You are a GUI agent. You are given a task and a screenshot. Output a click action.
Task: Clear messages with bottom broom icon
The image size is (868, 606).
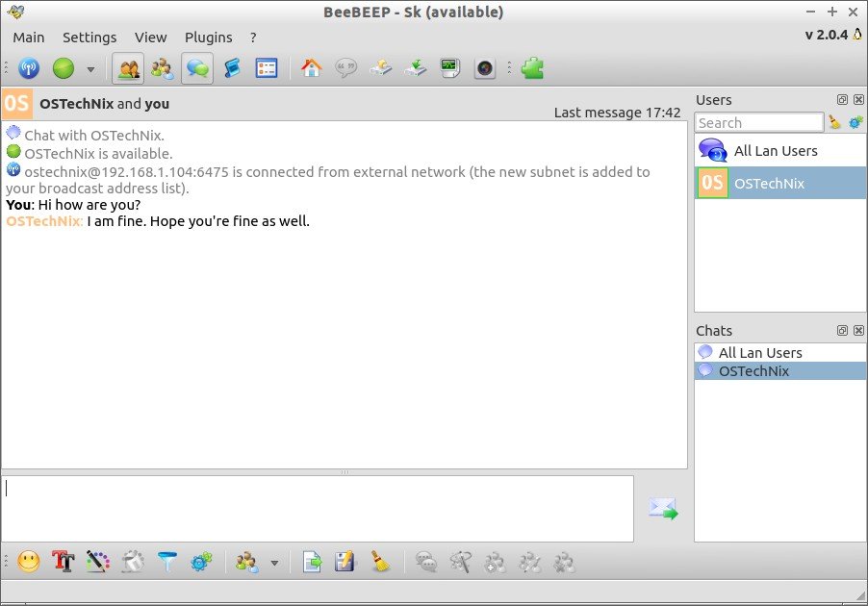click(x=380, y=563)
